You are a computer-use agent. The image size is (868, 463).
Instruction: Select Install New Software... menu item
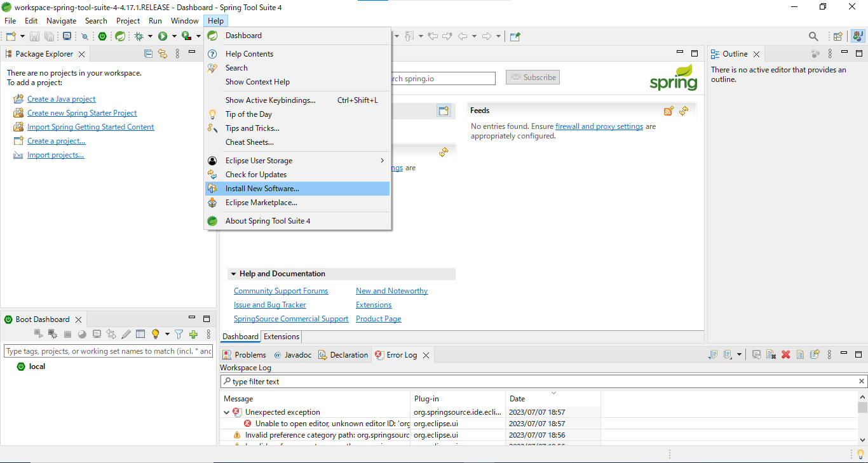point(297,189)
